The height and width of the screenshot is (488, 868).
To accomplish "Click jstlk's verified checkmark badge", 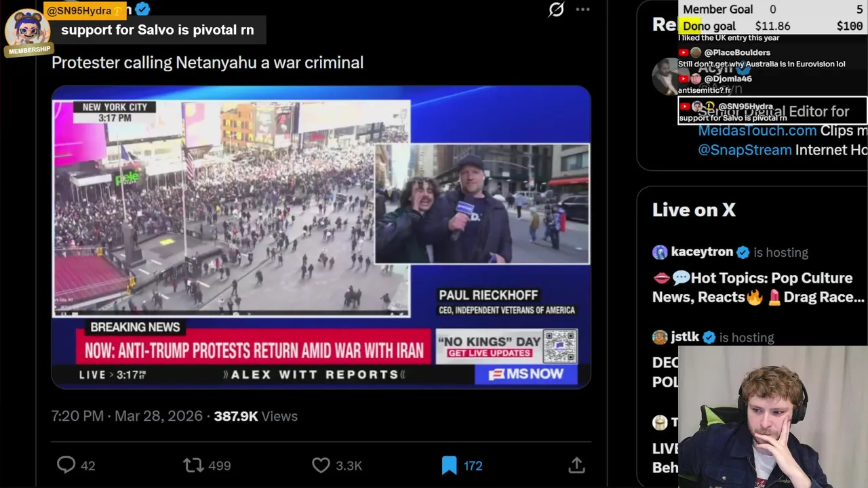I will pos(709,337).
